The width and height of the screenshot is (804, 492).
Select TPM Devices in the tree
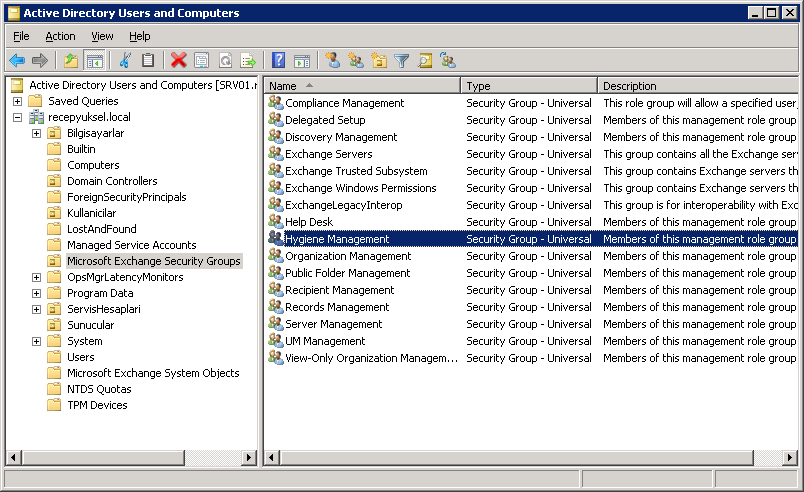pos(97,405)
